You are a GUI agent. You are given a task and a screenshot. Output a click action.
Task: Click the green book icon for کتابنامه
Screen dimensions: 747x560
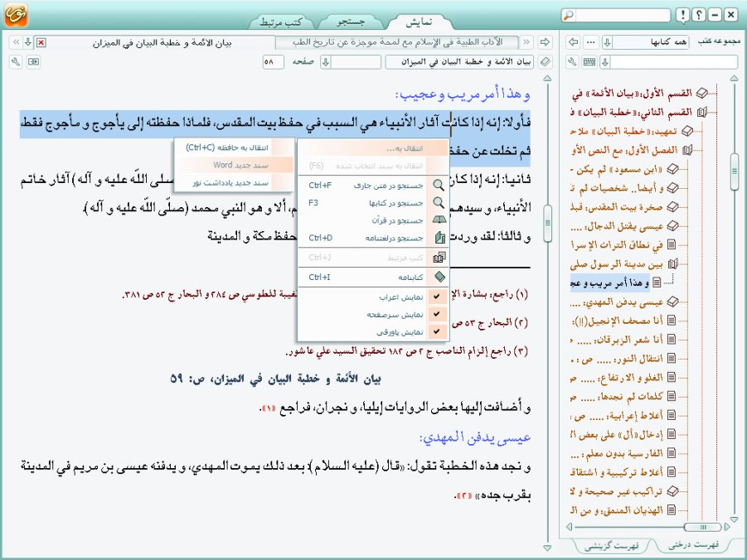[x=439, y=277]
